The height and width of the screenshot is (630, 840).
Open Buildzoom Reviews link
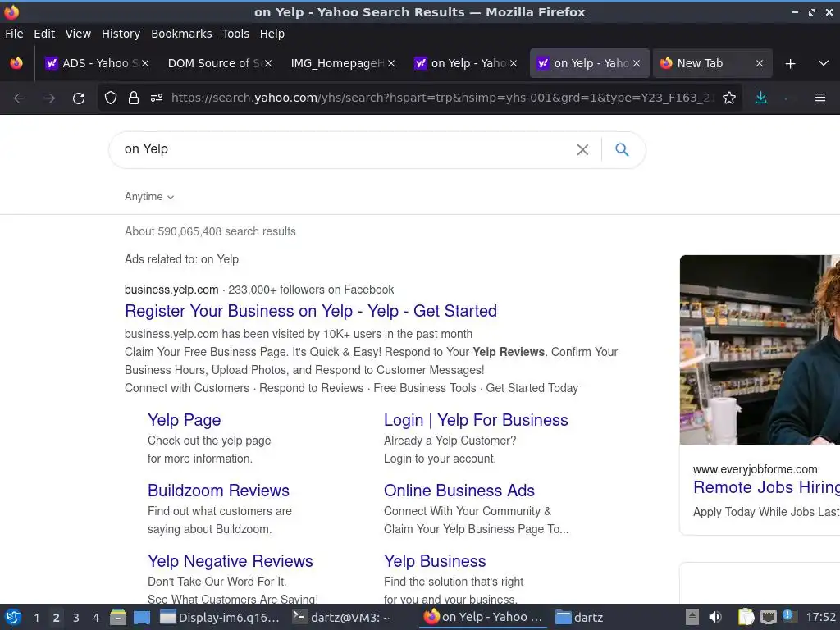pos(218,491)
